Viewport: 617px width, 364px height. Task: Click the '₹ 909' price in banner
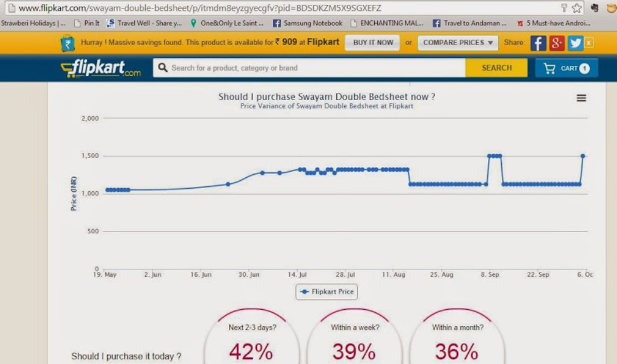tap(286, 42)
